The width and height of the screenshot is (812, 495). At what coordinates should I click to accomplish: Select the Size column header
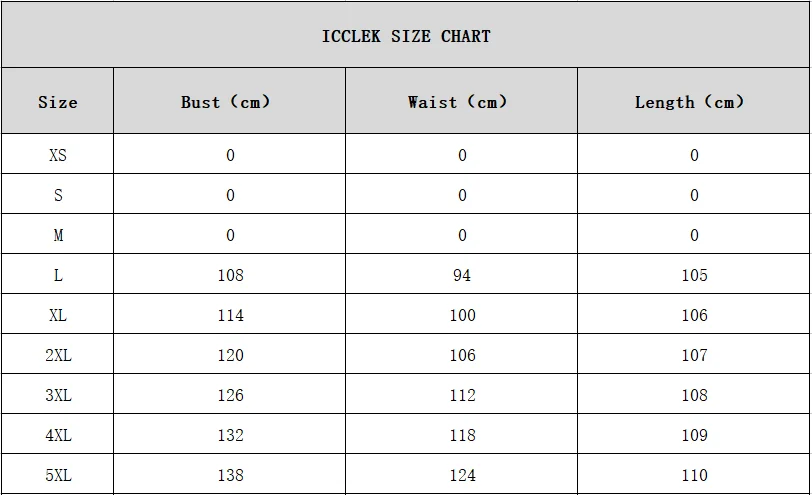pyautogui.click(x=57, y=102)
